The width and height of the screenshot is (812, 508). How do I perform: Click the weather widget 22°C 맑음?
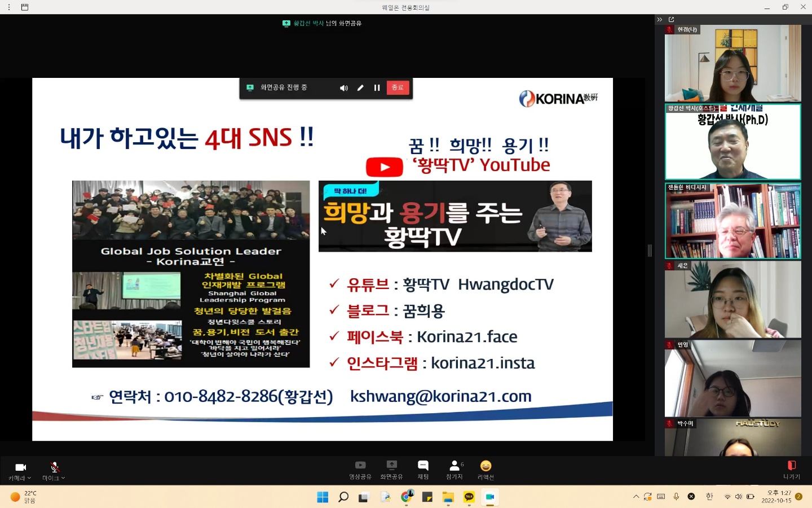point(24,497)
